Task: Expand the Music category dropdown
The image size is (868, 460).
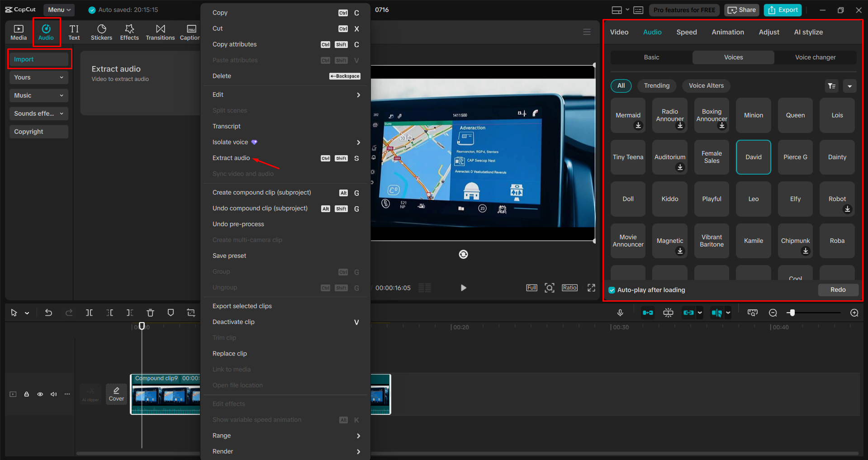Action: click(38, 95)
